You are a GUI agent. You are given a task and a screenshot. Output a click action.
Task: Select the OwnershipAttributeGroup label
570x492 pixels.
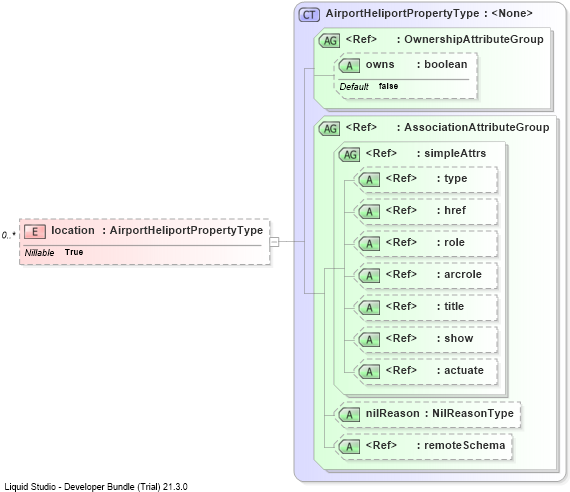pos(474,39)
